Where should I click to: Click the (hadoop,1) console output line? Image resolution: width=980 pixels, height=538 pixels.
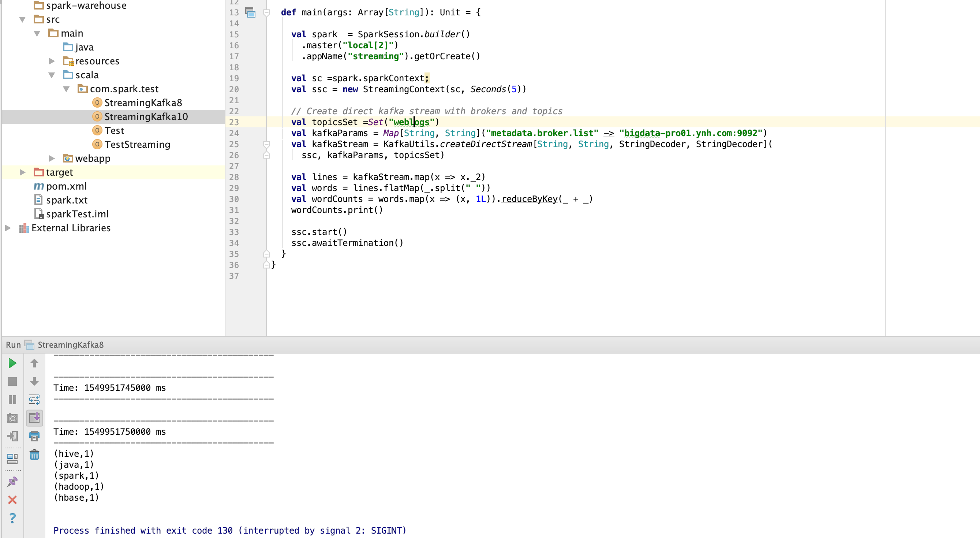coord(79,487)
